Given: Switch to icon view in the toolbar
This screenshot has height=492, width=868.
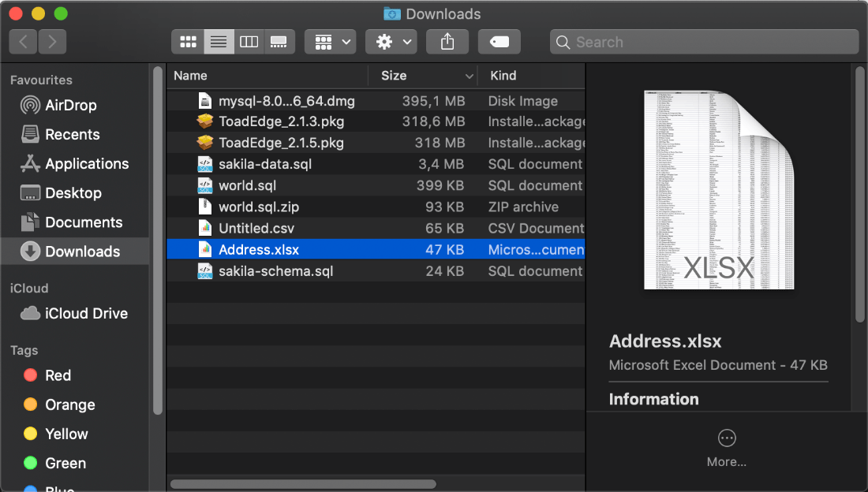Looking at the screenshot, I should 188,41.
